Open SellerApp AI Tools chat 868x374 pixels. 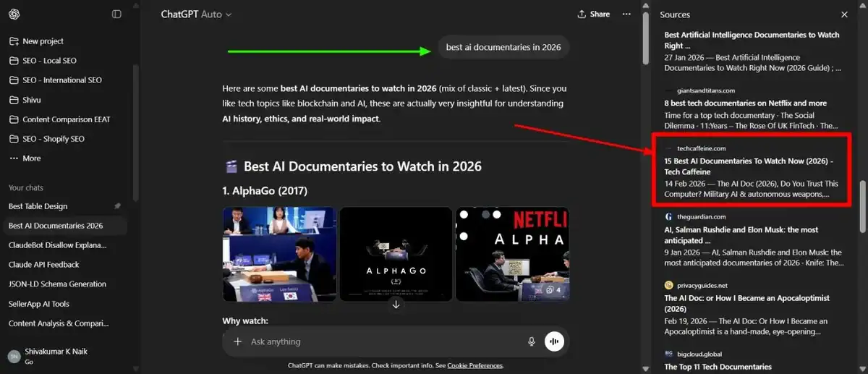[64, 304]
